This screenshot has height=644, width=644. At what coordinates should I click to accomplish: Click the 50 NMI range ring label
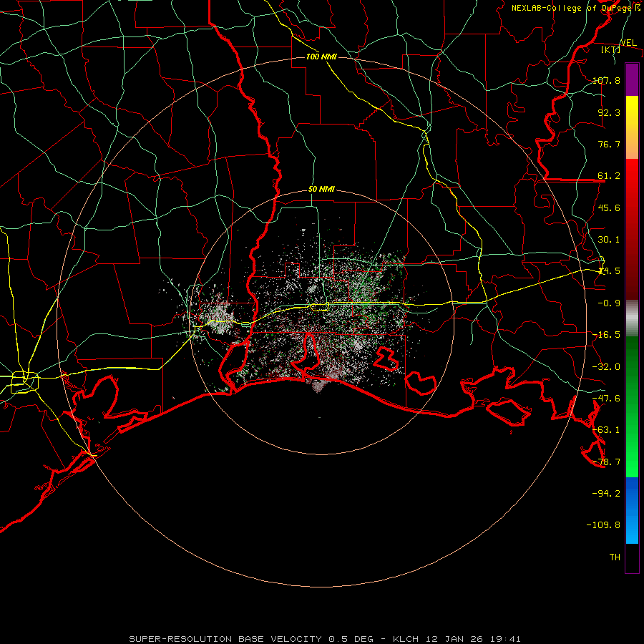click(x=321, y=190)
